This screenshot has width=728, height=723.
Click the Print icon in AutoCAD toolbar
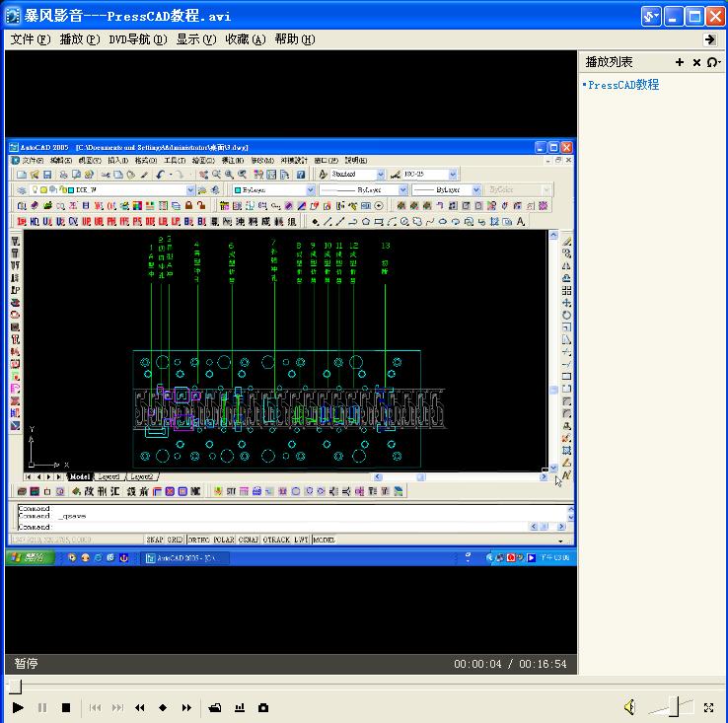(63, 175)
